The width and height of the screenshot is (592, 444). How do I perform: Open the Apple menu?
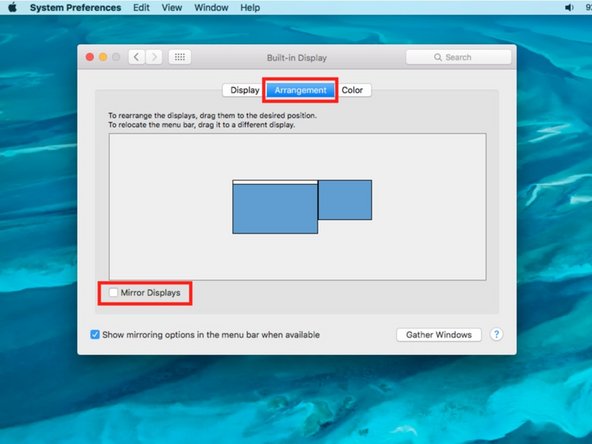coord(12,7)
